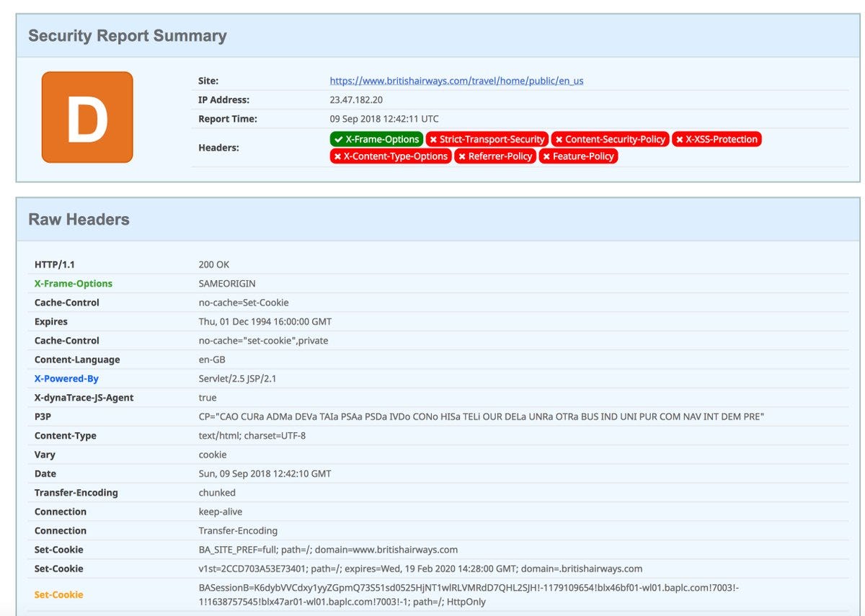Select the Vary 'cookie' value

point(213,455)
